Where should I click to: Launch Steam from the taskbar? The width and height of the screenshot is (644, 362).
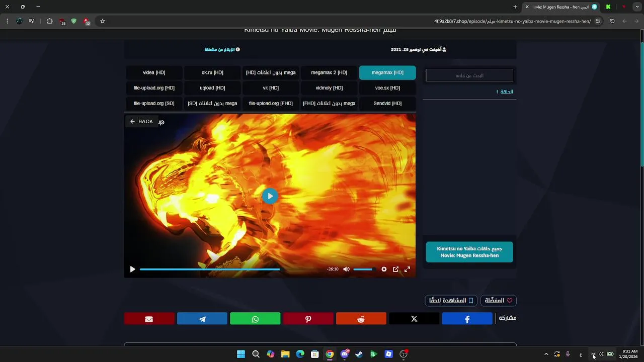[x=359, y=354]
